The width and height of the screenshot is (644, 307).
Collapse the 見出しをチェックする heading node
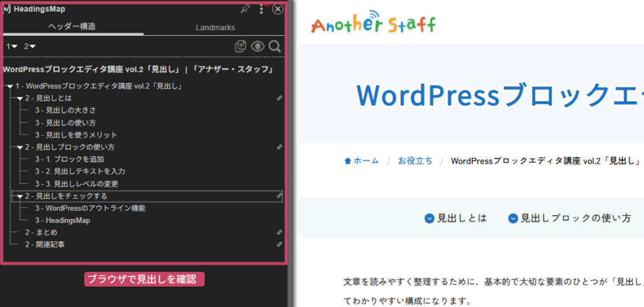19,196
